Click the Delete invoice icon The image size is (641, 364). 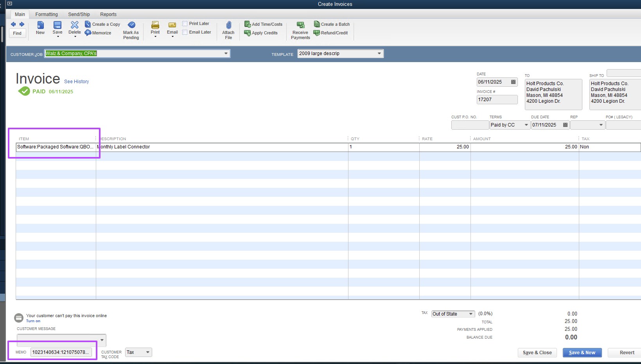(74, 25)
